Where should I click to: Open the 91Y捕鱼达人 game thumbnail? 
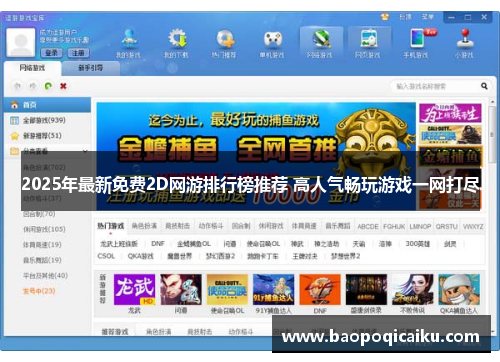point(274,289)
